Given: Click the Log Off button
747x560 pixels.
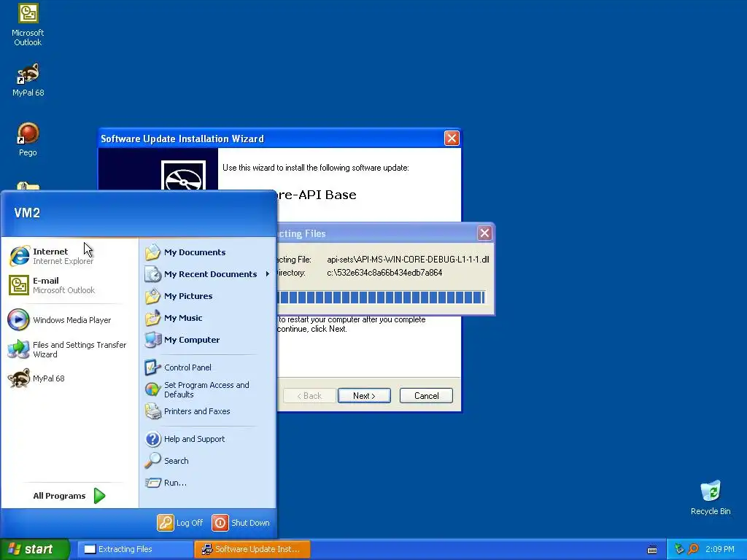Looking at the screenshot, I should point(180,523).
